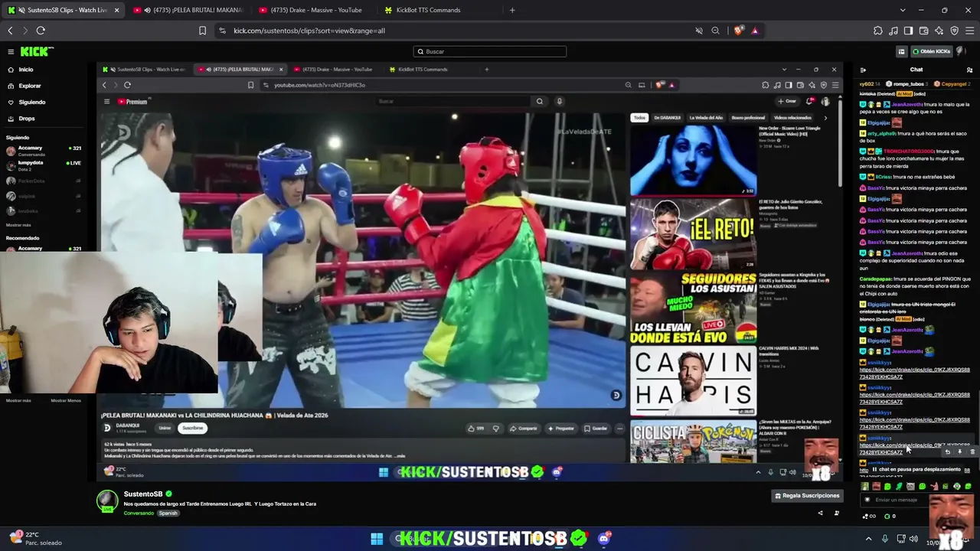Open lumpydota live channel
Screen dimensions: 980x551
44,165
